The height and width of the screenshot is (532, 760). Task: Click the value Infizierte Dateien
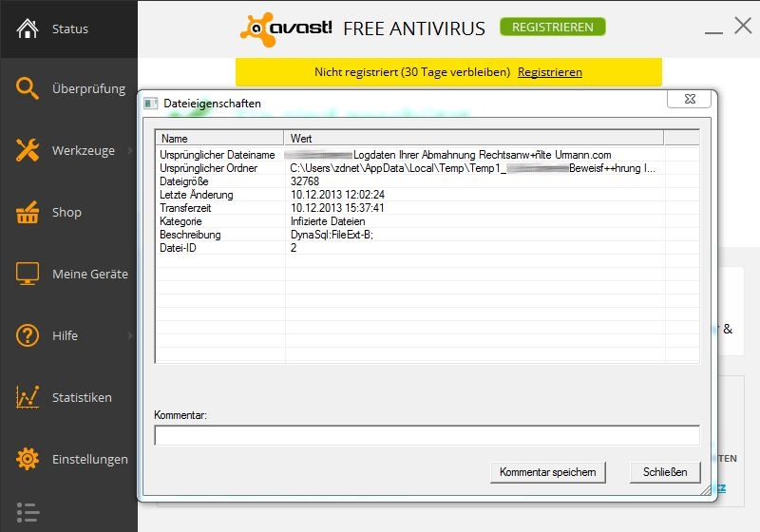(328, 221)
